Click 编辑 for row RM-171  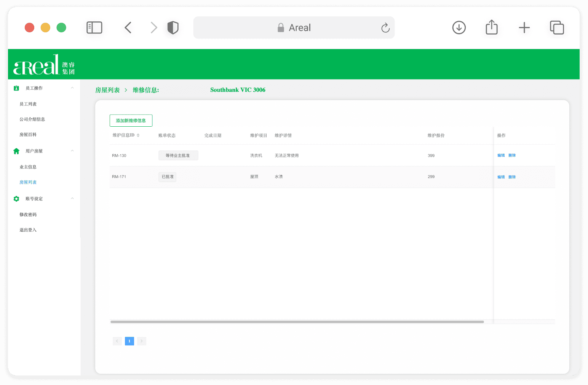tap(501, 177)
